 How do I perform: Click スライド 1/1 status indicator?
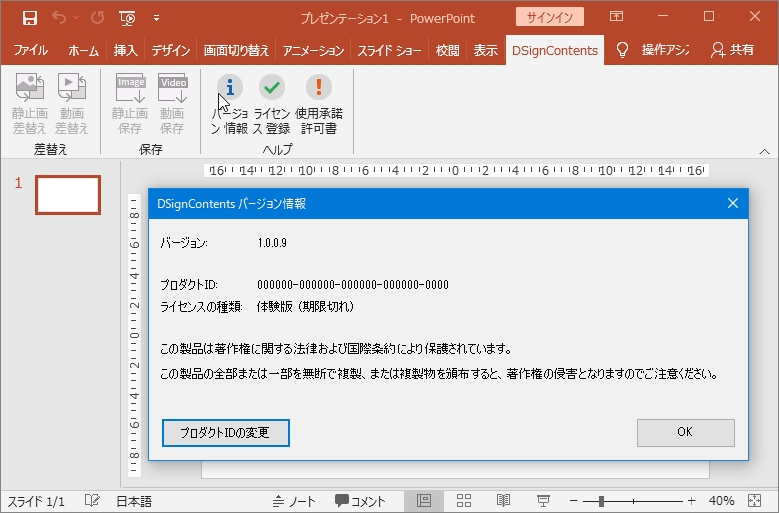point(36,501)
